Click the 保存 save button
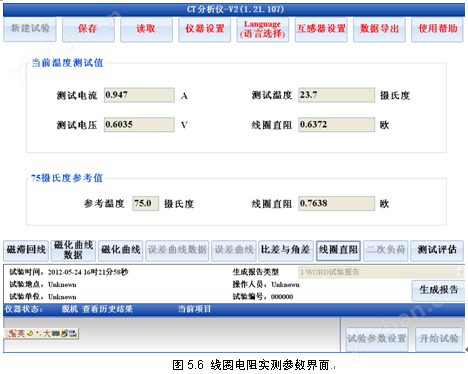468x374 pixels. pyautogui.click(x=88, y=29)
